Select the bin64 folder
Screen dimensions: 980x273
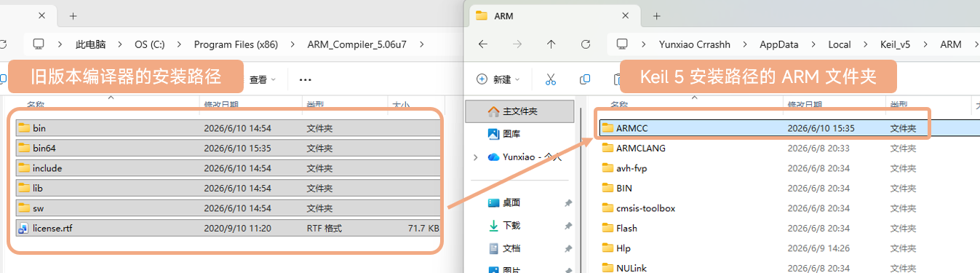coord(228,148)
